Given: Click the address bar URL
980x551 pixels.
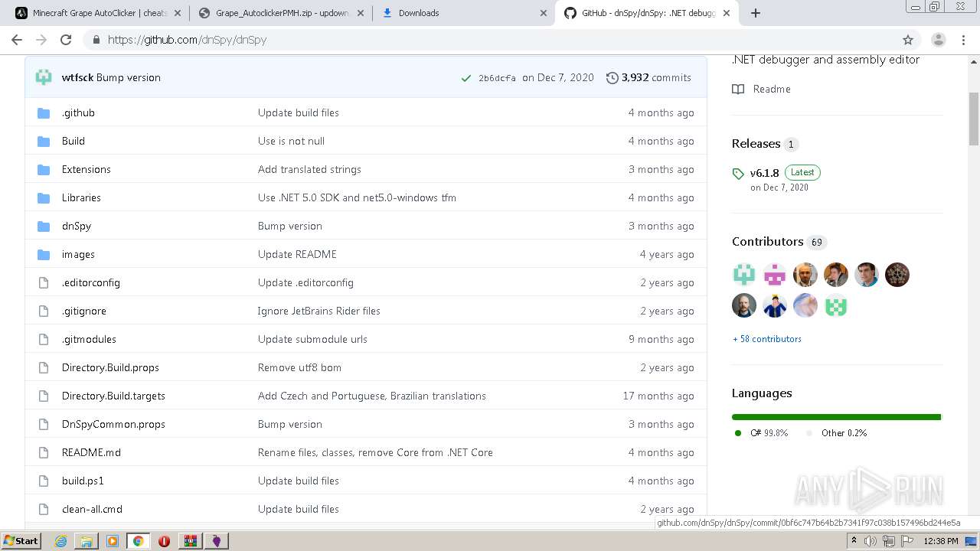Looking at the screenshot, I should coord(187,40).
